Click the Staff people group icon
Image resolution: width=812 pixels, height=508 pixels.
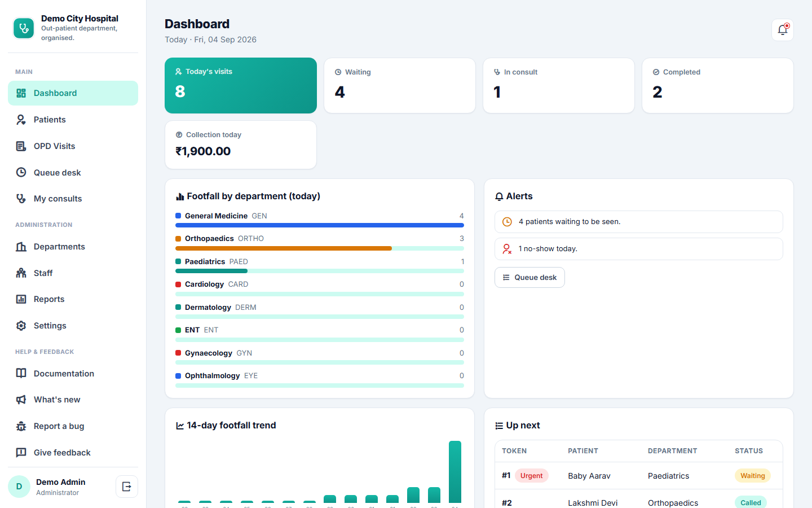click(x=21, y=273)
